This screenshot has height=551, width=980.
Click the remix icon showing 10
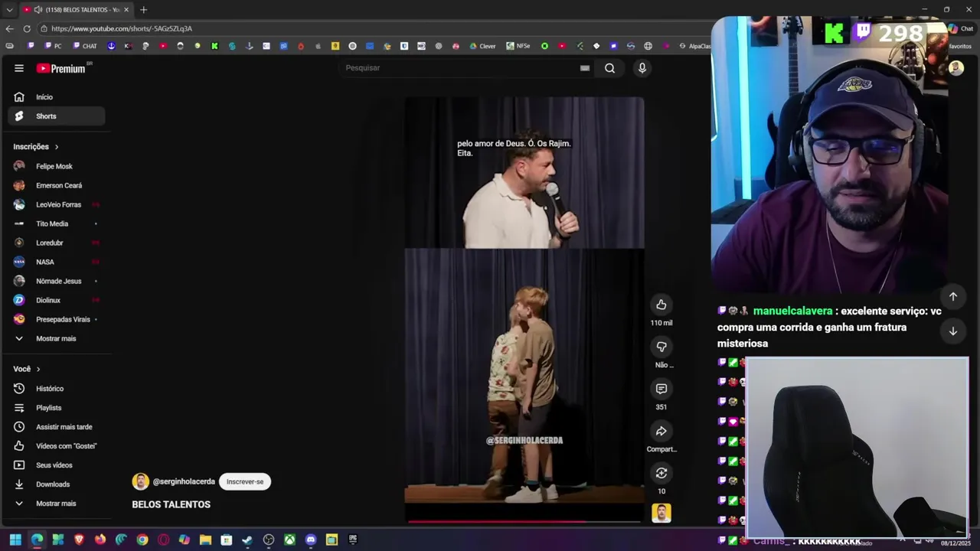661,473
